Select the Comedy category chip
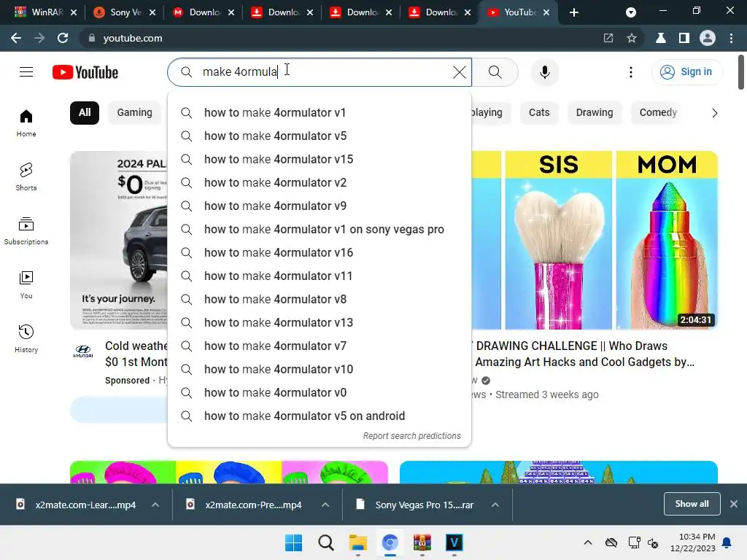Image resolution: width=747 pixels, height=560 pixels. [x=658, y=113]
